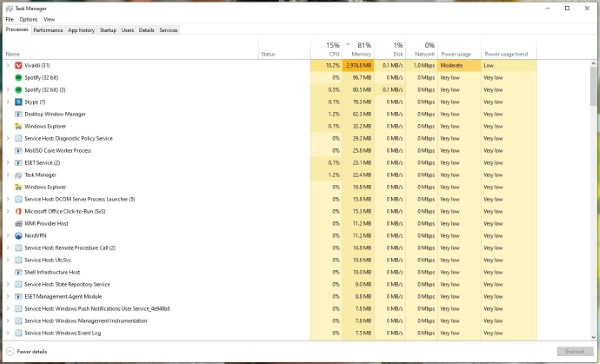Click Service Host Windows Event Log icon
600x364 pixels.
[18, 333]
